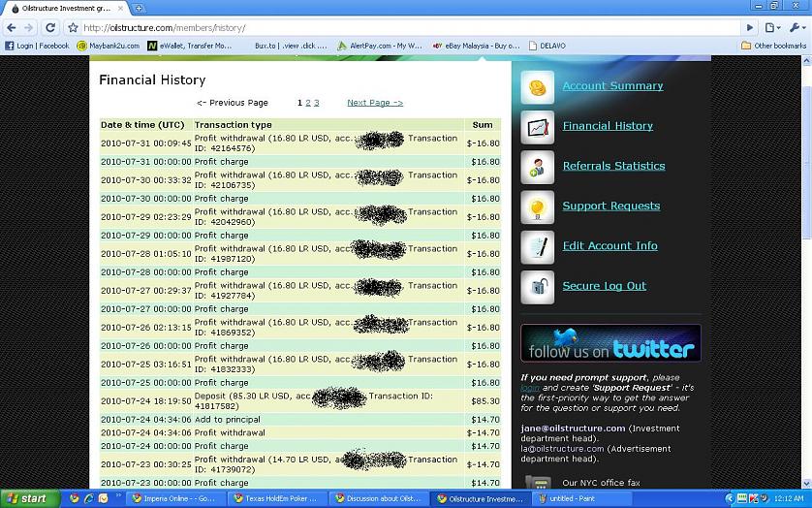Open Referrals Statistics via its icon
The image size is (812, 508).
(x=537, y=167)
